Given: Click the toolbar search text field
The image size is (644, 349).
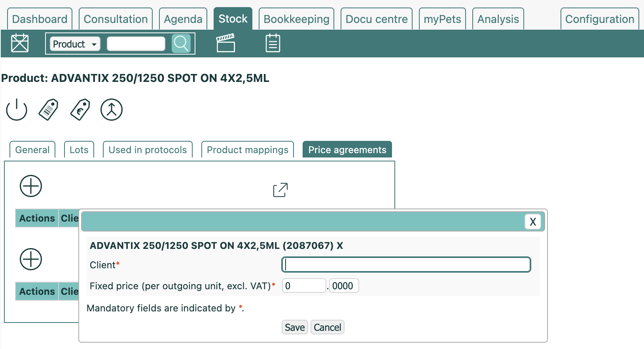Looking at the screenshot, I should click(x=136, y=44).
